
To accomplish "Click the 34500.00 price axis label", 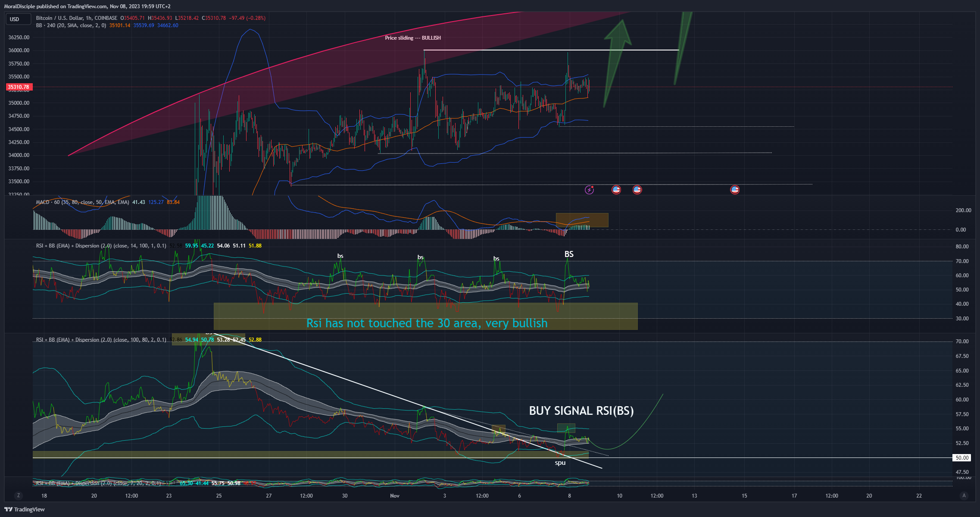I will coord(19,129).
